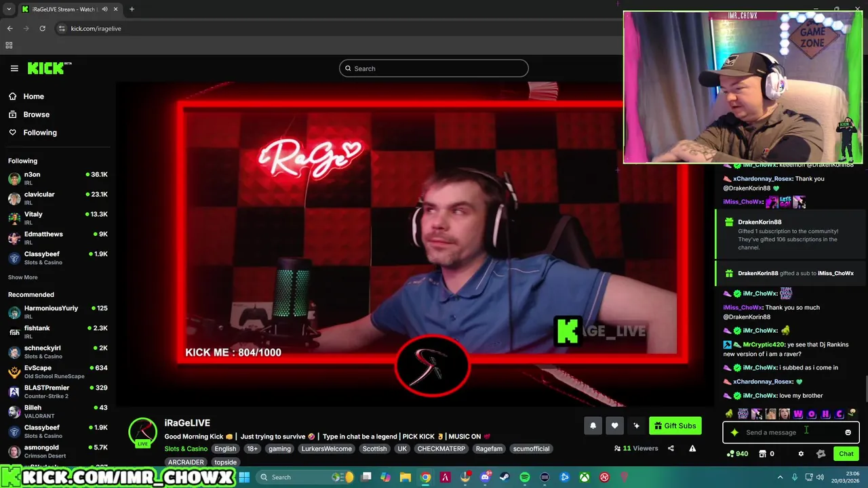Click the ARCRAIDER tag
The height and width of the screenshot is (488, 868).
[x=186, y=462]
